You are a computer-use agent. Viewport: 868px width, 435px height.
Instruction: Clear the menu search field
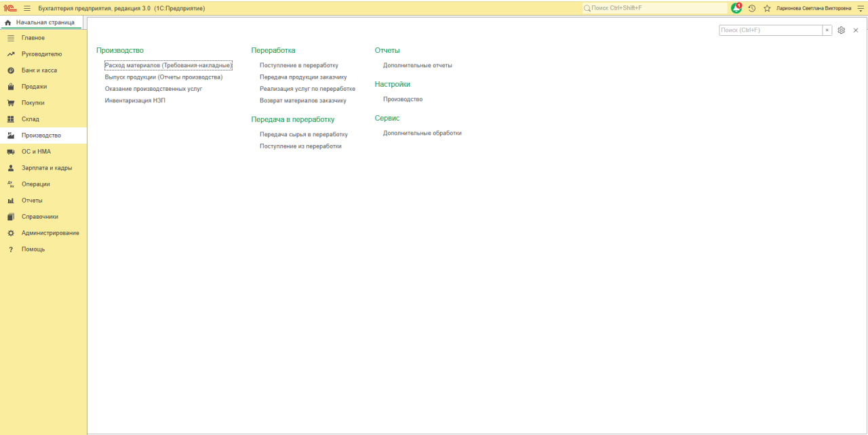[827, 30]
